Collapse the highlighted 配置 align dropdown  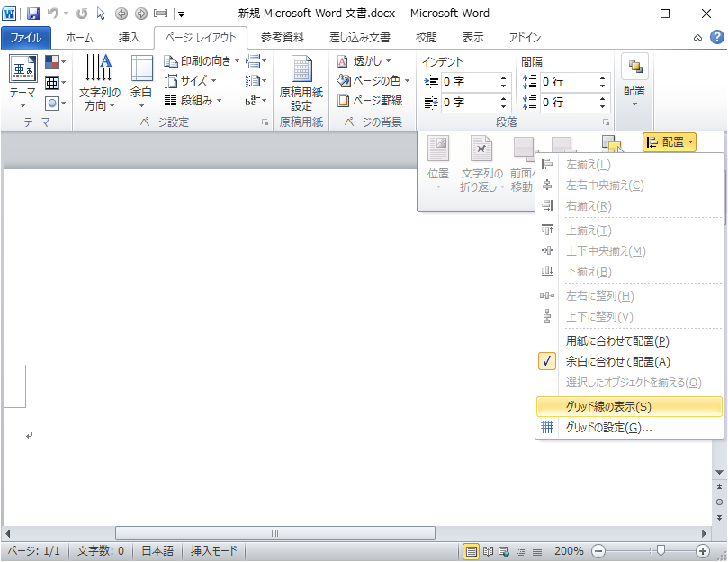point(669,142)
